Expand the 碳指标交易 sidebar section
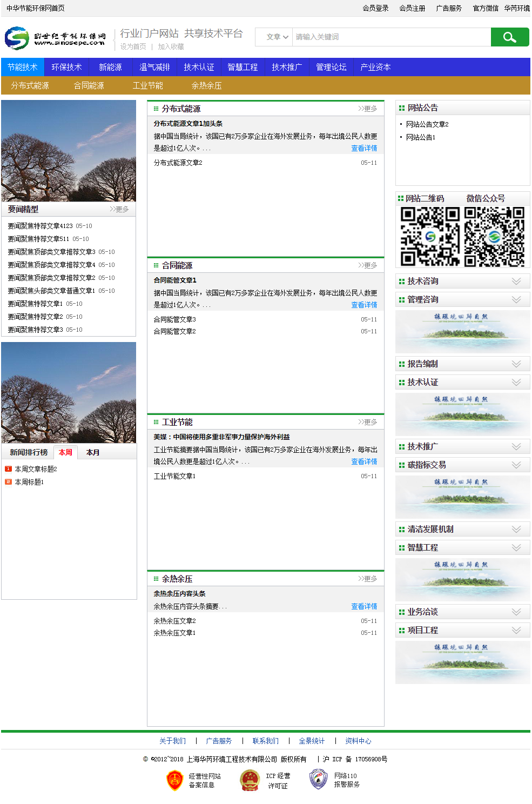The width and height of the screenshot is (532, 804). [516, 465]
